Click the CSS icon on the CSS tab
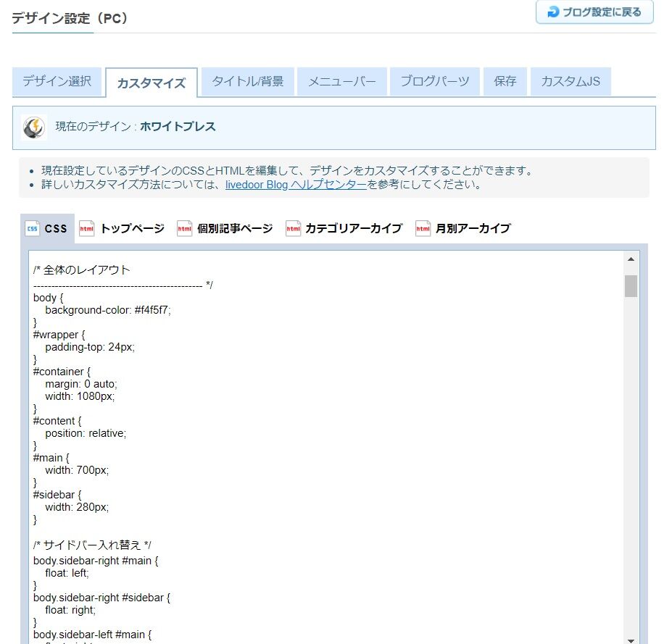The height and width of the screenshot is (644, 672). pos(32,228)
